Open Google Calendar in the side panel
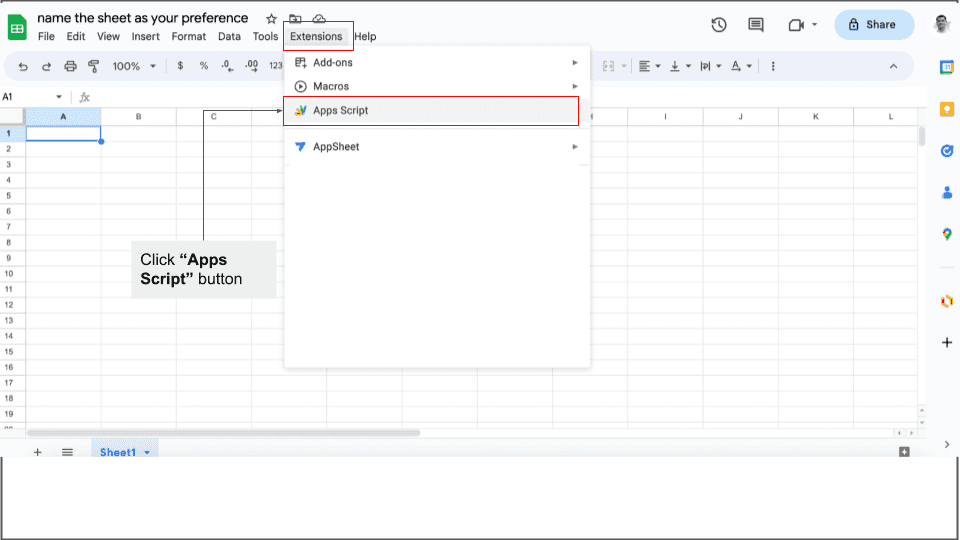This screenshot has width=960, height=540. pos(946,67)
